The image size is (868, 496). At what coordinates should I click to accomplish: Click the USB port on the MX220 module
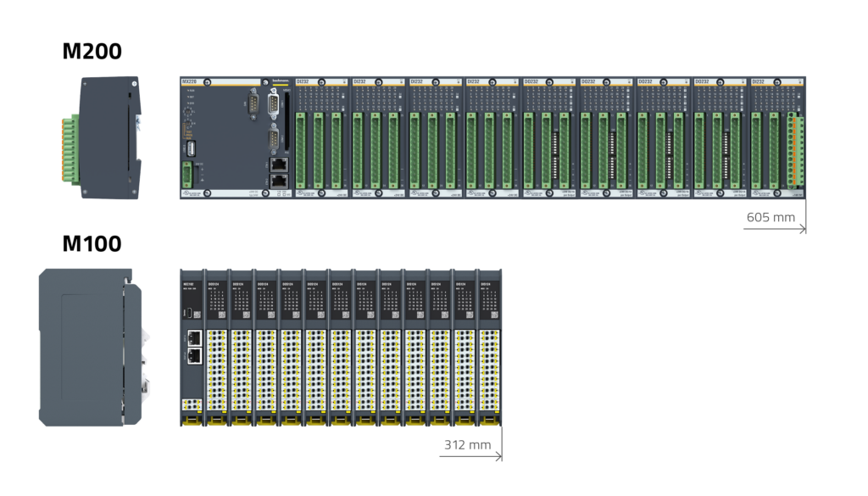pos(192,150)
